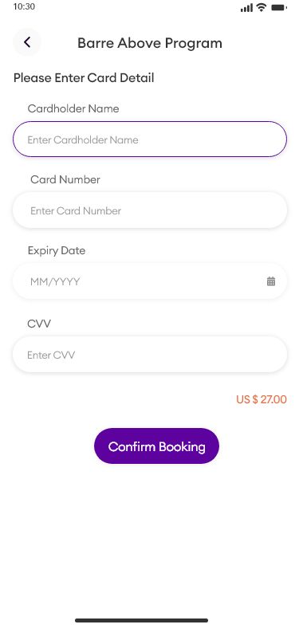Tap the home indicator bar at bottom
The height and width of the screenshot is (644, 299).
pos(142,620)
